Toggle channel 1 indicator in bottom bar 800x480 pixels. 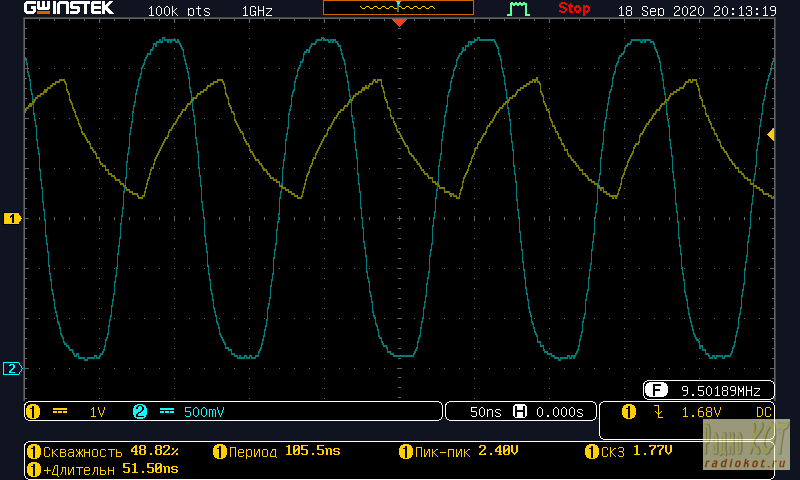32,411
